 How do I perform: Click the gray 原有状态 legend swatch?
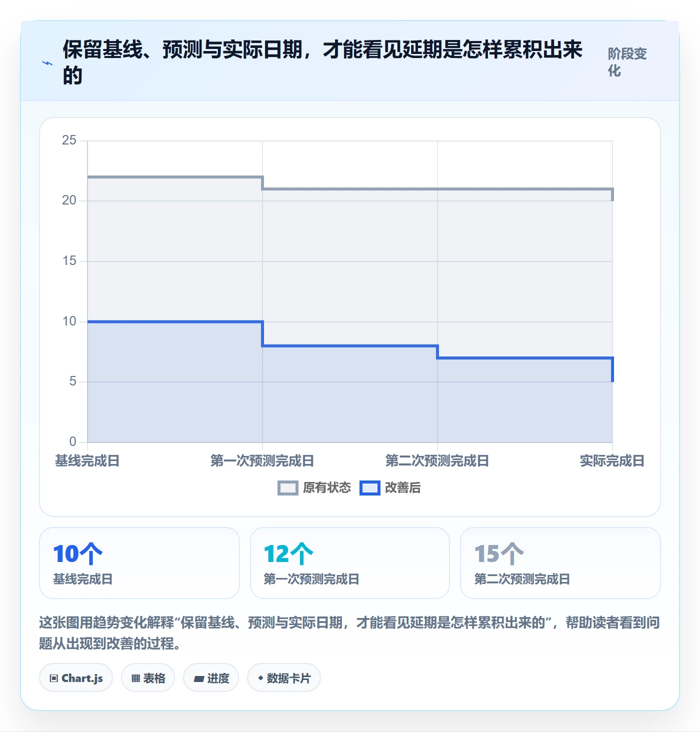tap(288, 488)
